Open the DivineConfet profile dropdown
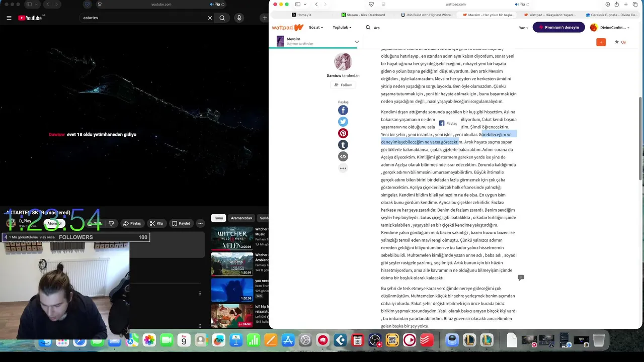 pos(610,27)
